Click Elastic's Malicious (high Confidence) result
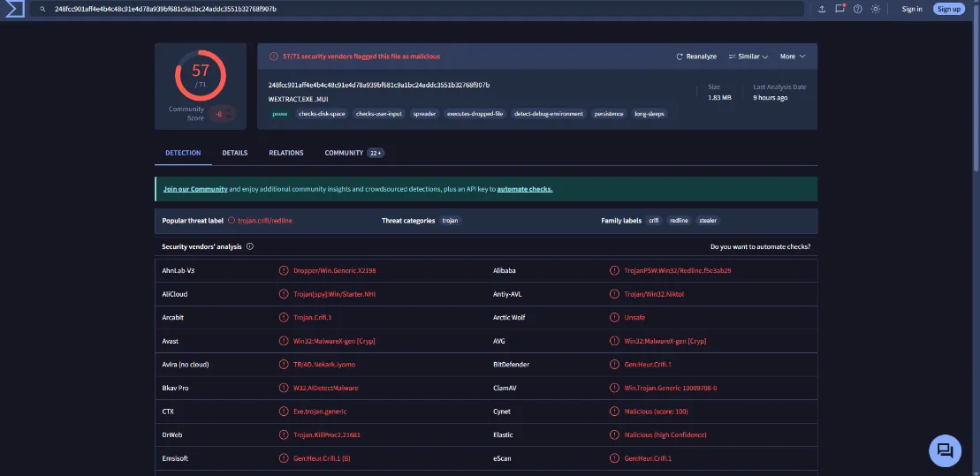 (665, 434)
